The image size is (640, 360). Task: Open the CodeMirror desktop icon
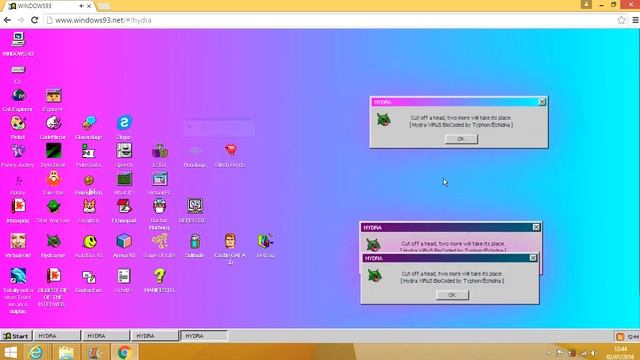tap(53, 123)
